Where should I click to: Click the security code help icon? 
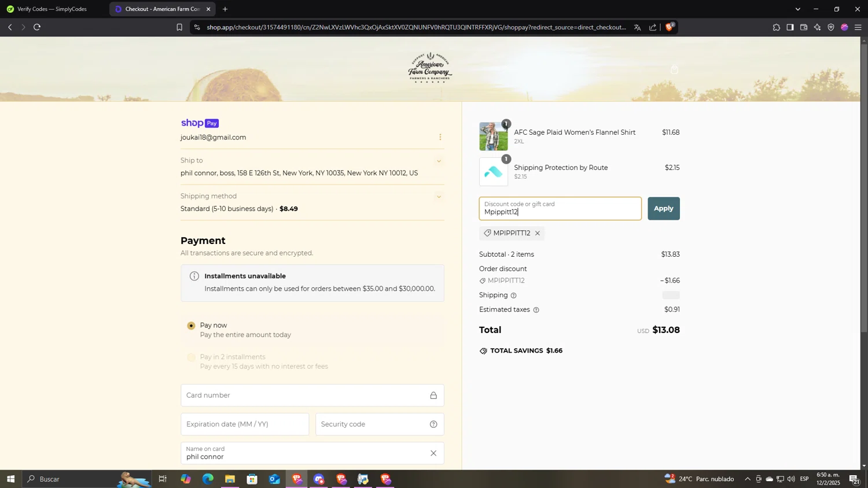[x=433, y=424]
